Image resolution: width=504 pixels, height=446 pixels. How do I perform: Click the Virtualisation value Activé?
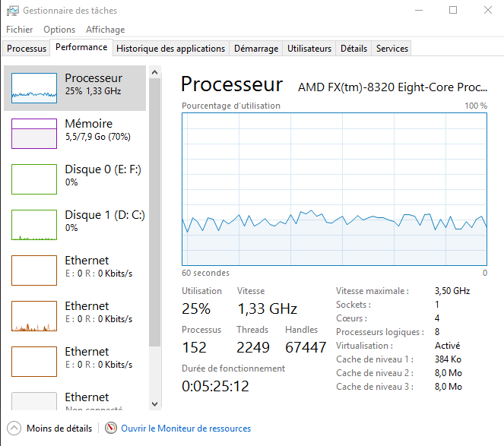pos(448,346)
